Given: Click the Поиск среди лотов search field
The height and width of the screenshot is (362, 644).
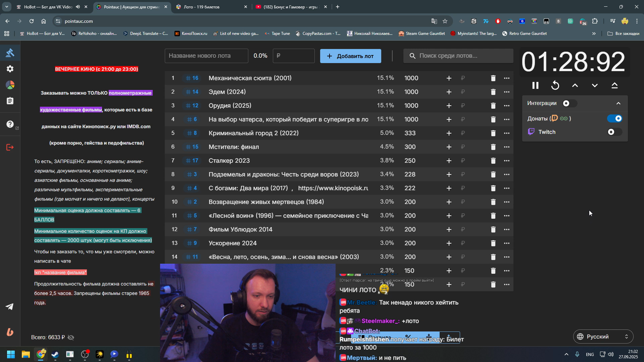Looking at the screenshot, I should pyautogui.click(x=458, y=56).
